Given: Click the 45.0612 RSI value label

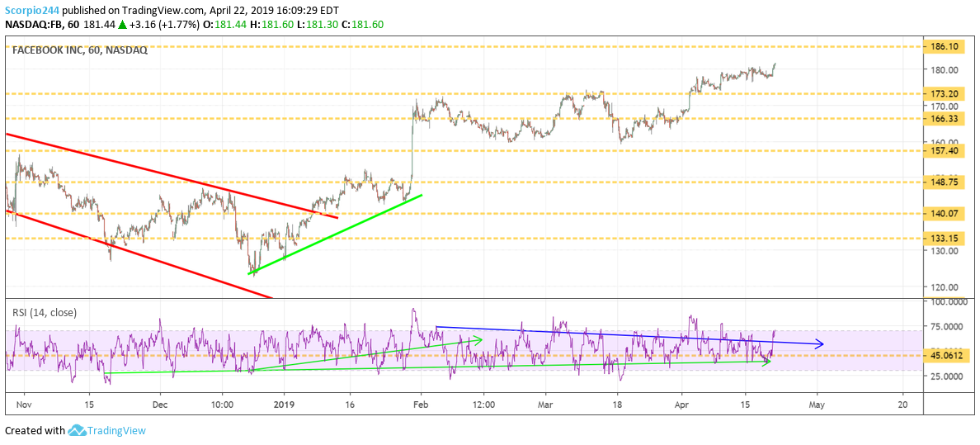Looking at the screenshot, I should pos(946,356).
